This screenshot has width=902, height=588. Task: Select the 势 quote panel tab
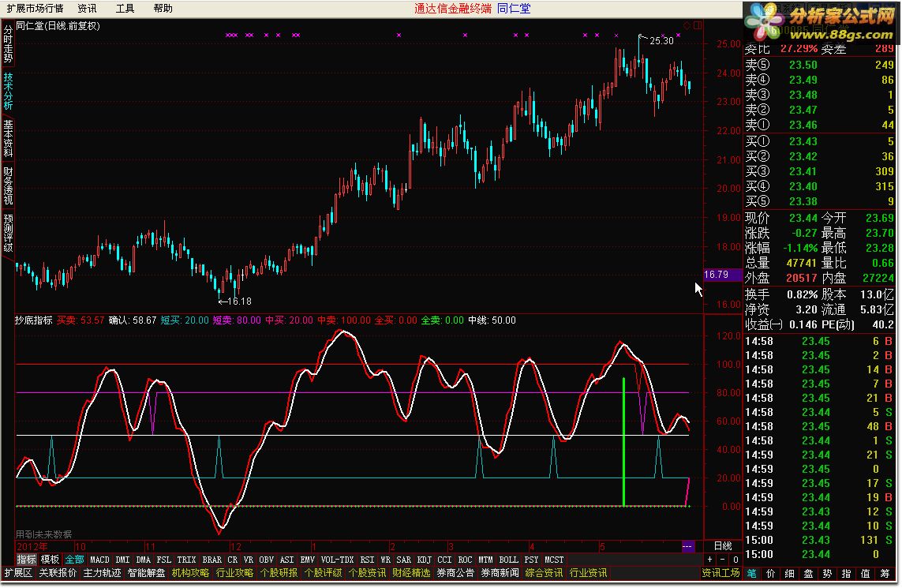(827, 573)
